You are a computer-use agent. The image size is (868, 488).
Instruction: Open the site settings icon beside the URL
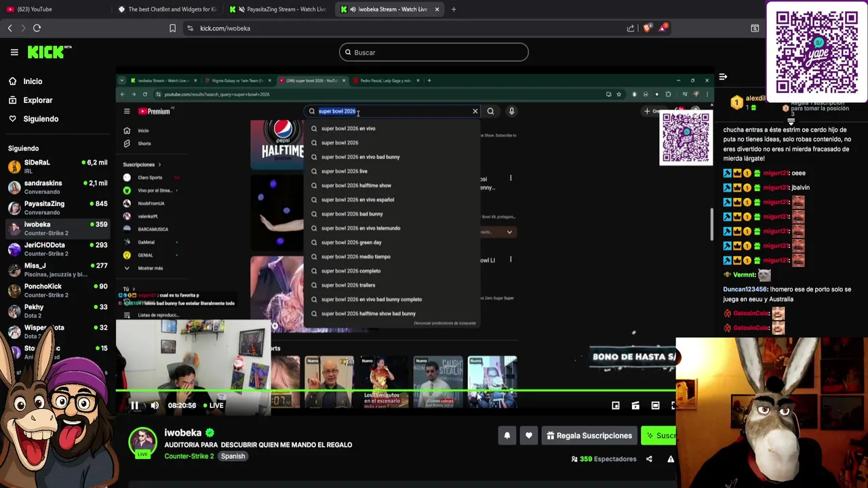click(190, 28)
